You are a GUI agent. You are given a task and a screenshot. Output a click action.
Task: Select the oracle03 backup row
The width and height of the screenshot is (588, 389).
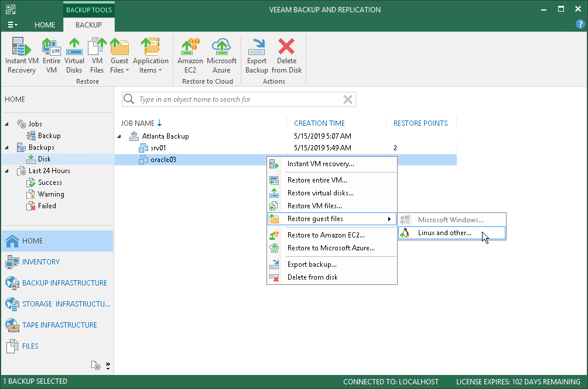pyautogui.click(x=285, y=160)
